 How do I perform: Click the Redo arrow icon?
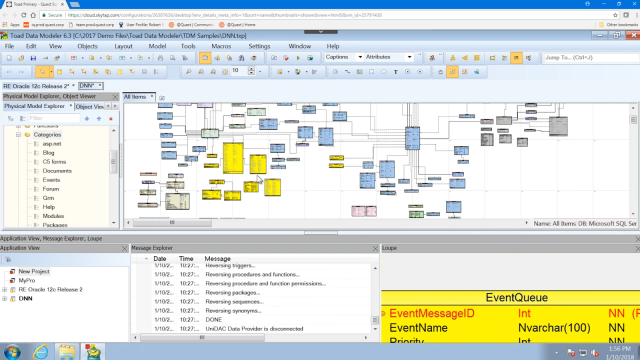(x=21, y=72)
